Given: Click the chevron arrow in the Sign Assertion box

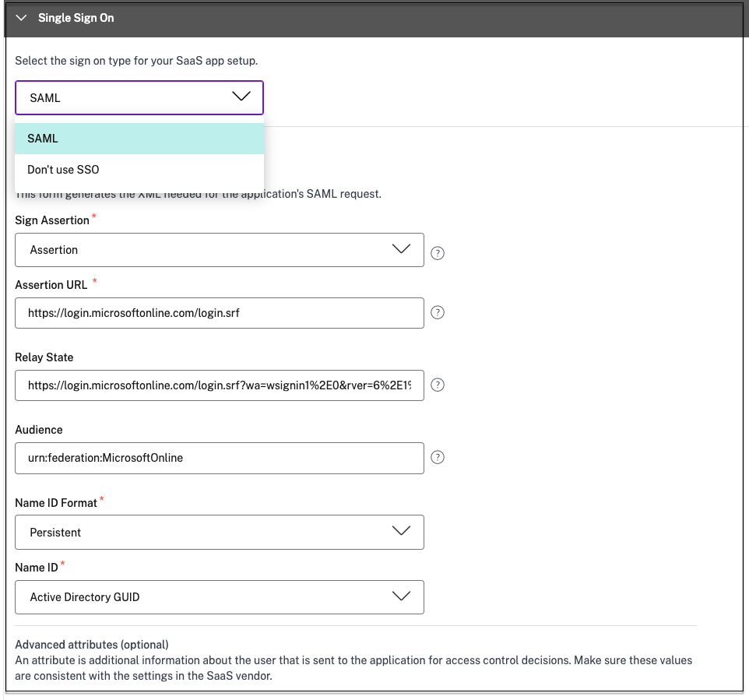Looking at the screenshot, I should point(401,249).
